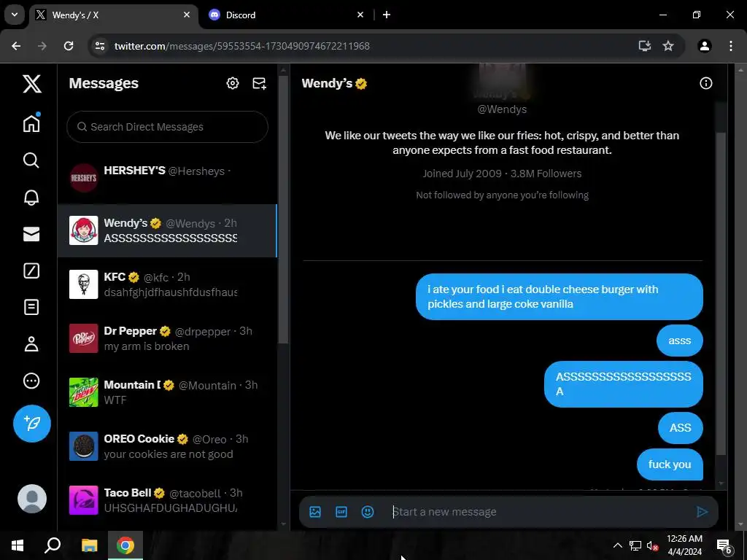The image size is (747, 560).
Task: Open the Windows notification center
Action: [x=724, y=545]
